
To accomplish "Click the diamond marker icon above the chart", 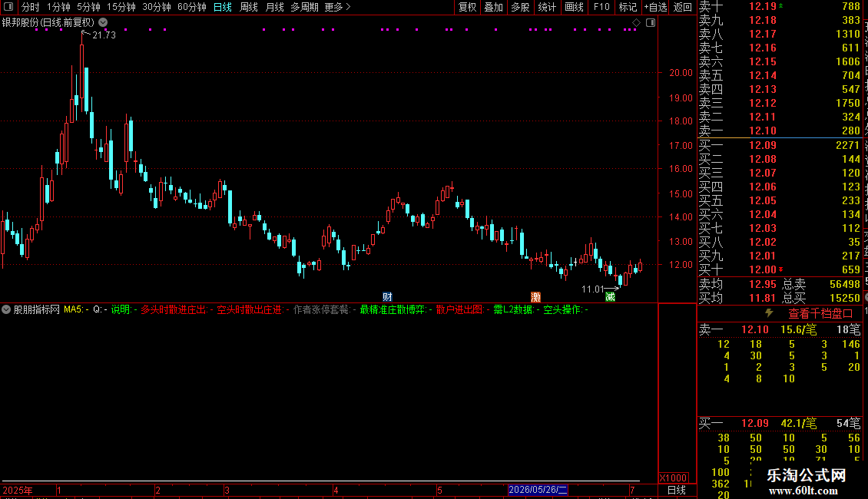I will tap(636, 23).
